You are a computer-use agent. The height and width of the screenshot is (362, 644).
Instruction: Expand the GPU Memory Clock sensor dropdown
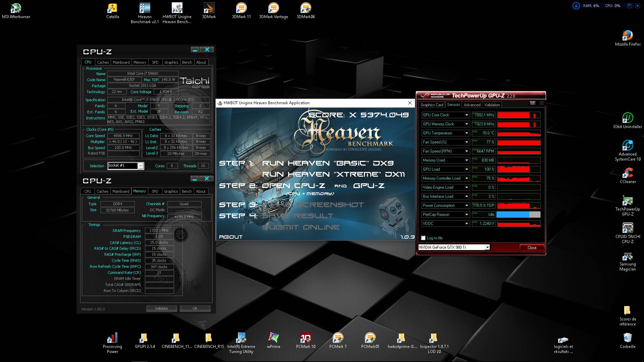point(467,124)
